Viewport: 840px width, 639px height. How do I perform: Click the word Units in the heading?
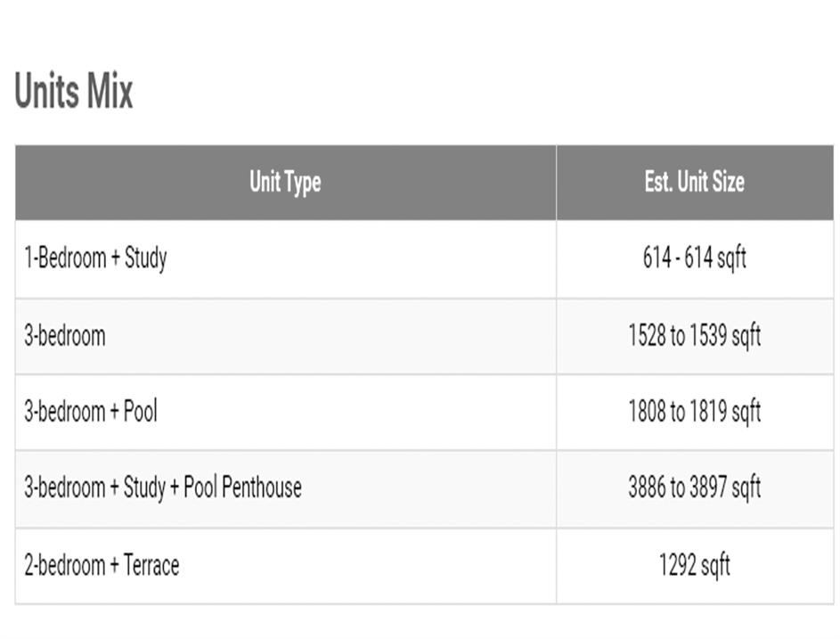pyautogui.click(x=45, y=93)
